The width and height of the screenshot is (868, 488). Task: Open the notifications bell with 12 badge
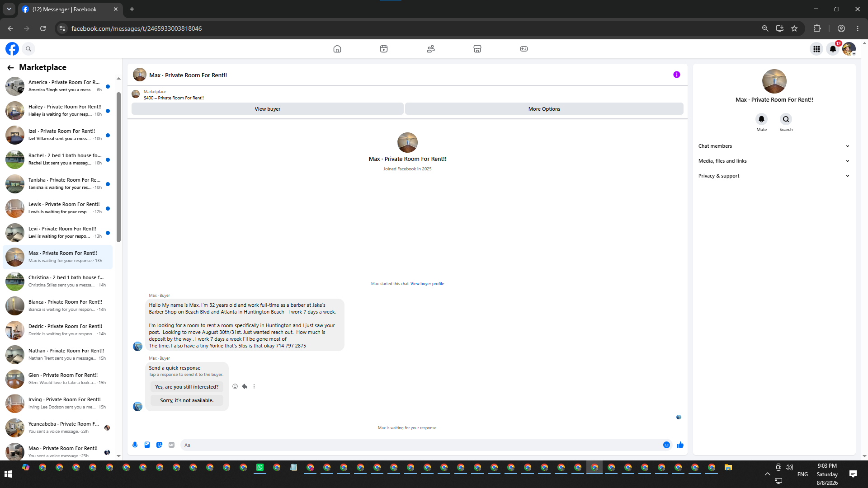(833, 49)
